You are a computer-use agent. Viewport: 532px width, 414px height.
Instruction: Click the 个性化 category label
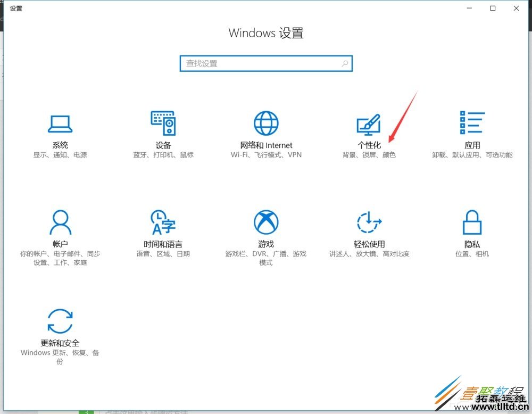(x=369, y=145)
